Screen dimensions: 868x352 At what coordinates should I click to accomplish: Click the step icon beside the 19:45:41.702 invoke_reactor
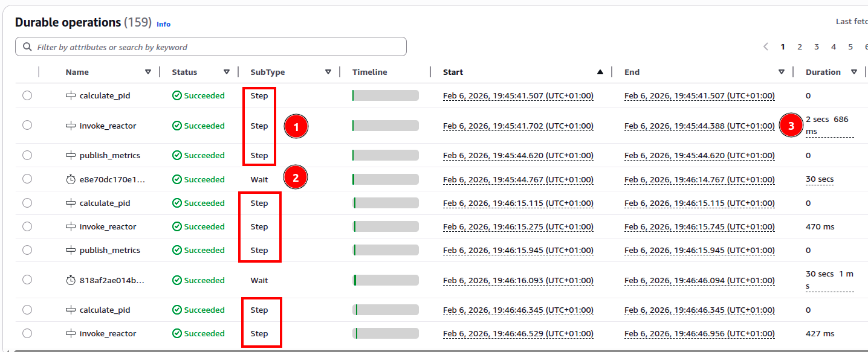(71, 126)
